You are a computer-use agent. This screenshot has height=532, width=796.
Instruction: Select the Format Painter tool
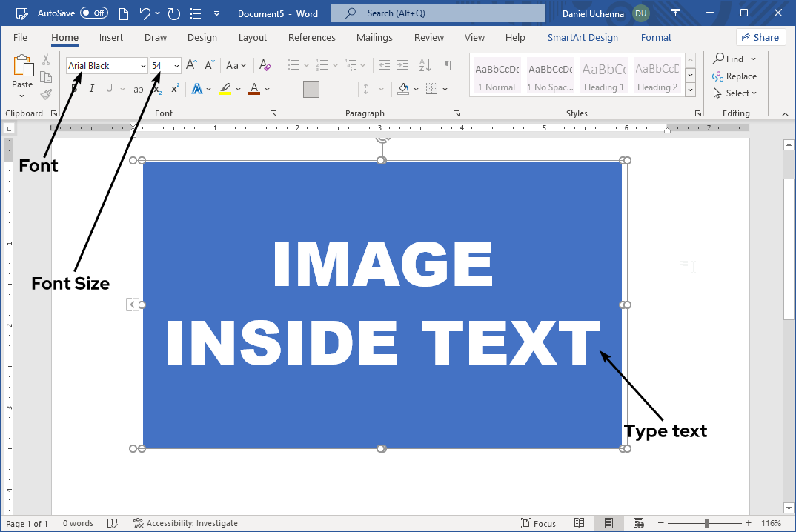coord(45,93)
